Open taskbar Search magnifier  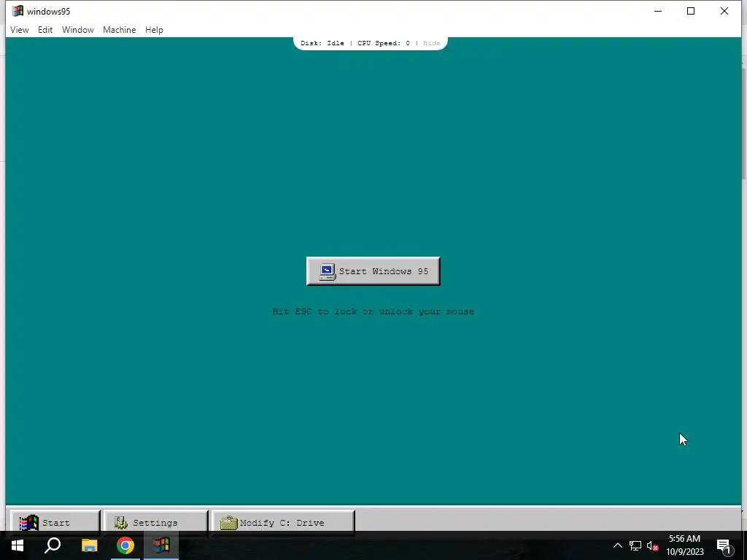point(53,545)
